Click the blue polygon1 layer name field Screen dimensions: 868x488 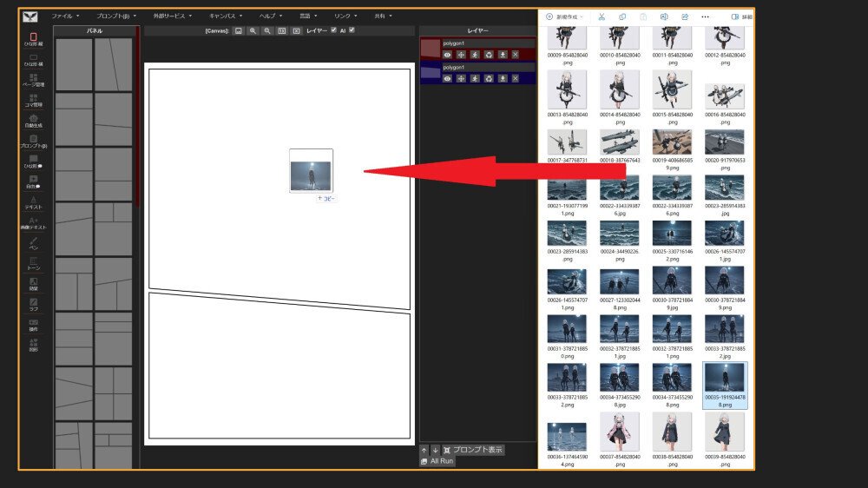point(488,67)
